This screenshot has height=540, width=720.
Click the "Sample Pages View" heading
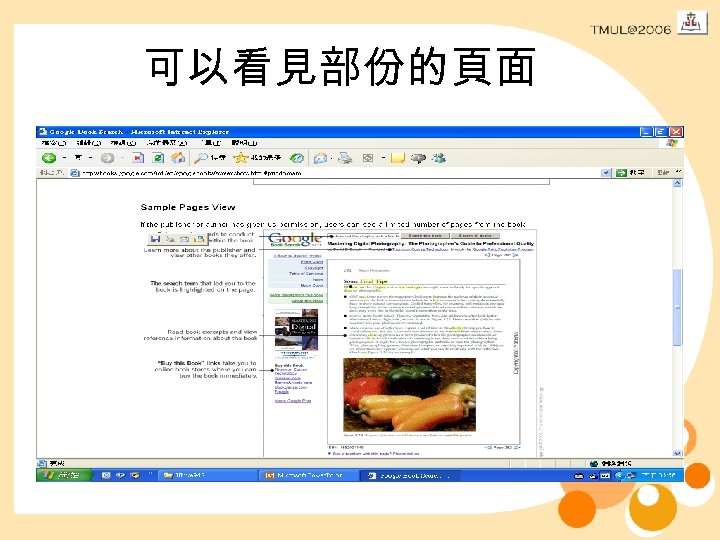[188, 207]
